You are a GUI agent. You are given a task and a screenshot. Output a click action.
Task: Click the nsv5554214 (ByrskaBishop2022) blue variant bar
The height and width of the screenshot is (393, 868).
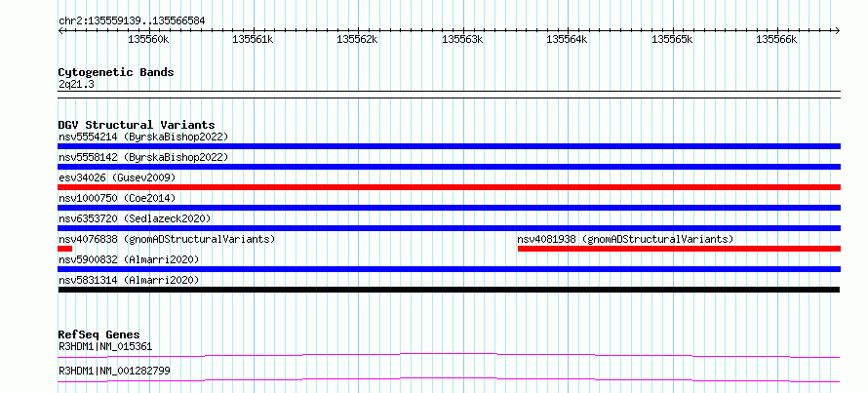click(449, 146)
